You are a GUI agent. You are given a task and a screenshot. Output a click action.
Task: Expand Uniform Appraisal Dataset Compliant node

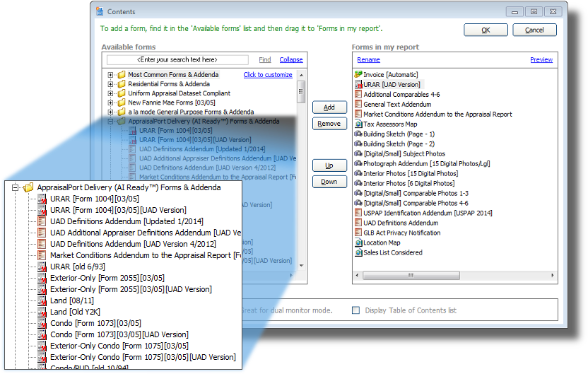click(x=110, y=93)
